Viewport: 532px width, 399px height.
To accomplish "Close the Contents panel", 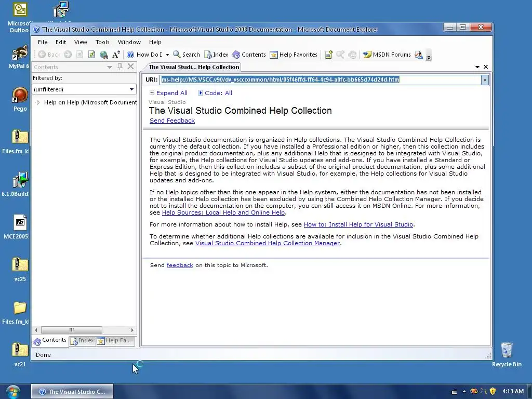I will coord(130,66).
